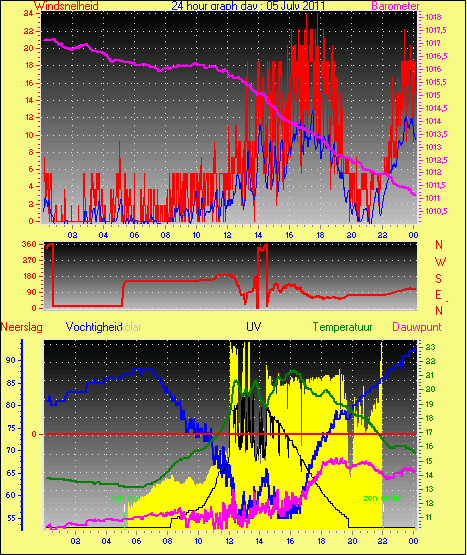Click the Neerslag legend label

pyautogui.click(x=22, y=327)
